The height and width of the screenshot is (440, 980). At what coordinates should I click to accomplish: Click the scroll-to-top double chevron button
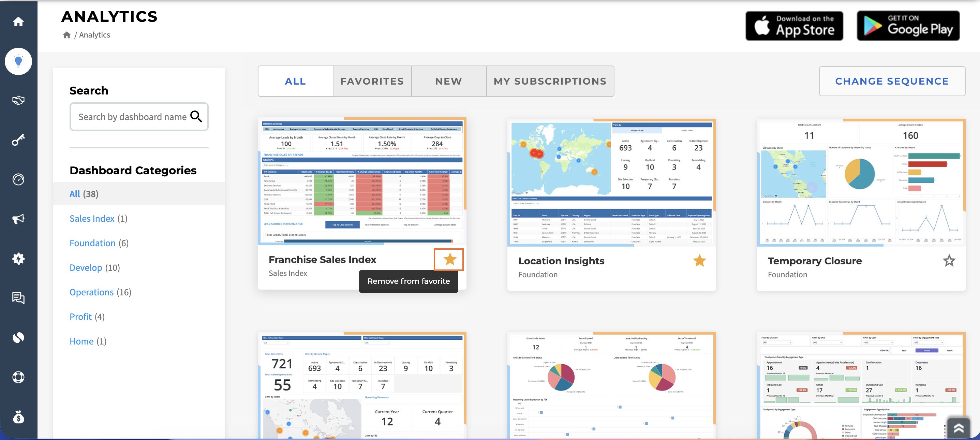[x=959, y=428]
